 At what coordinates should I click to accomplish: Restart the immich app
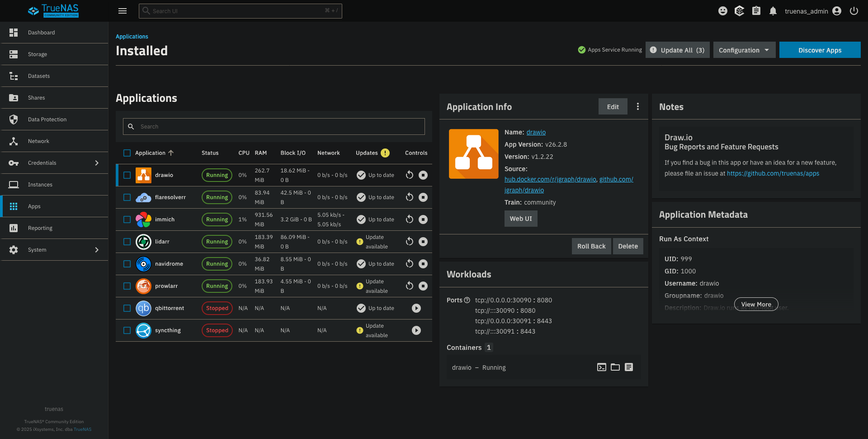click(x=410, y=219)
